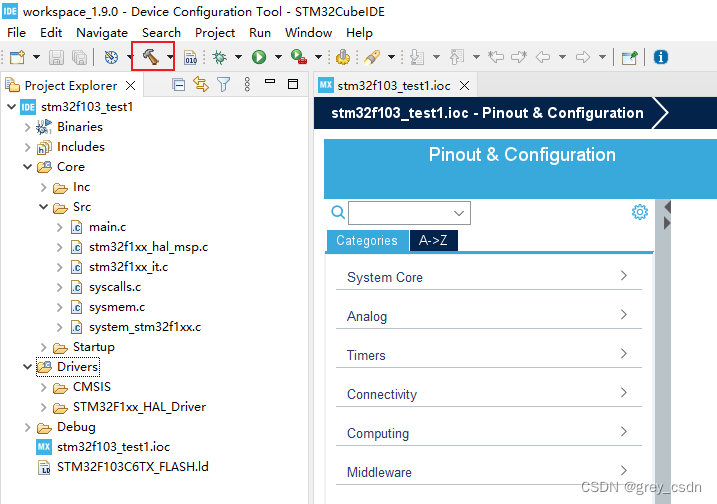Open the Project menu
The image size is (717, 504).
pos(215,33)
